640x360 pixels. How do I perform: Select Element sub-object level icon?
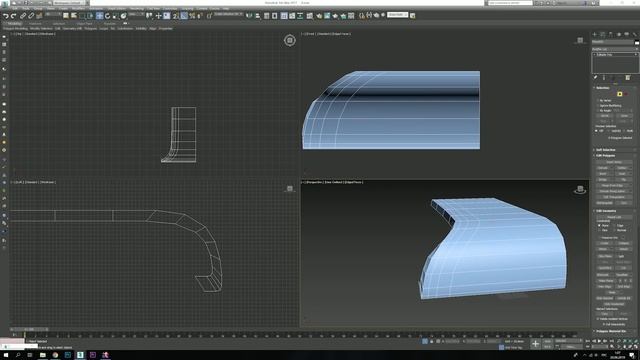[x=626, y=94]
